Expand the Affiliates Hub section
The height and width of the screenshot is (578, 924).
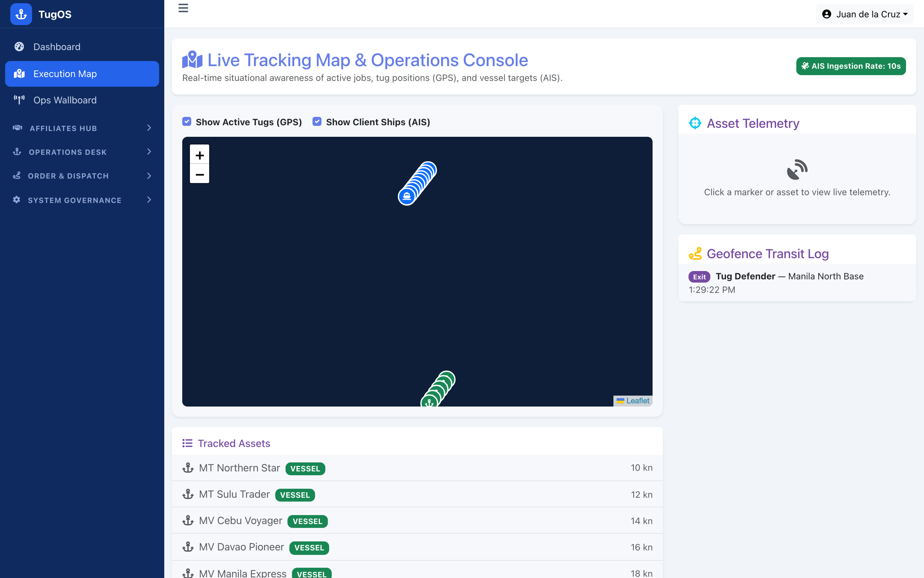tap(82, 128)
